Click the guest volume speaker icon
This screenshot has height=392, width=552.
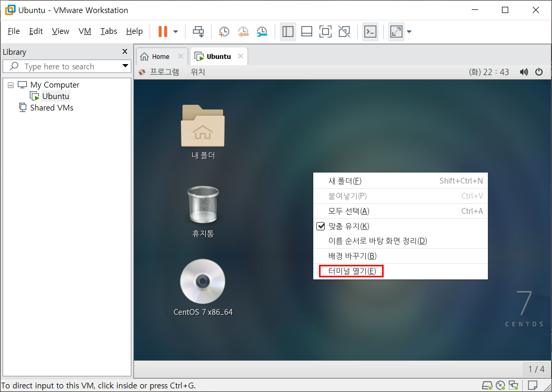[524, 72]
